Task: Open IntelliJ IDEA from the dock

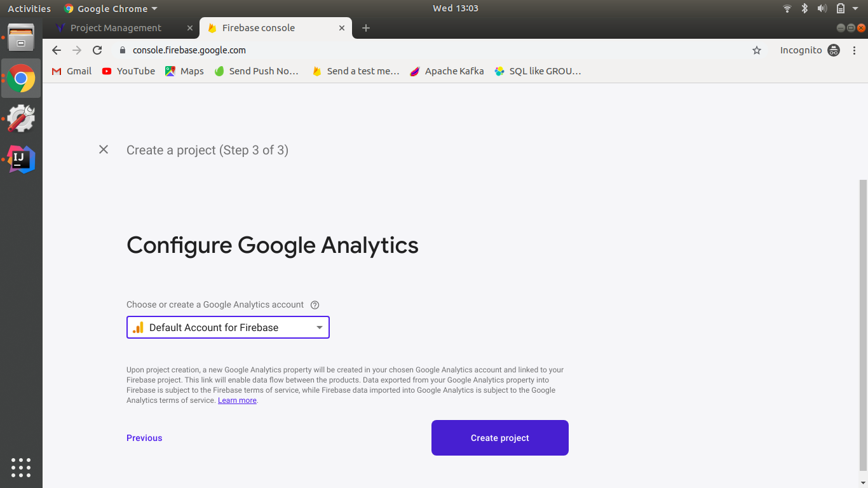Action: pyautogui.click(x=21, y=159)
